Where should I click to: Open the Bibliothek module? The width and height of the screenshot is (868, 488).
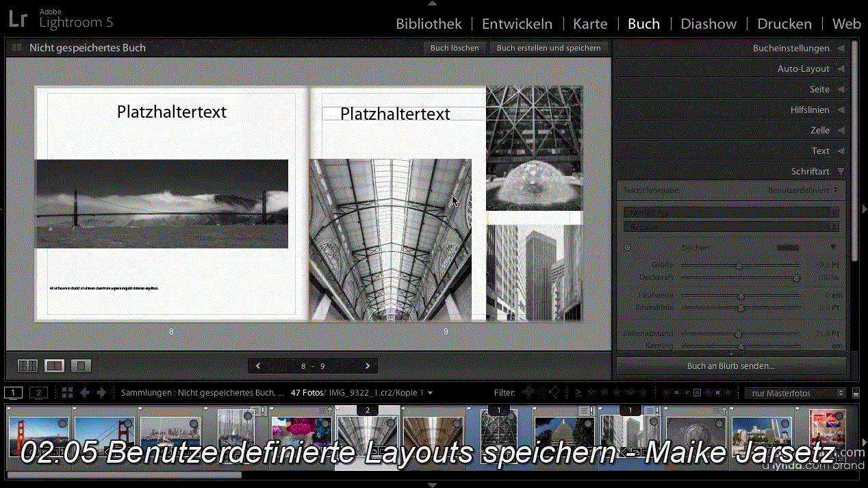[x=429, y=23]
